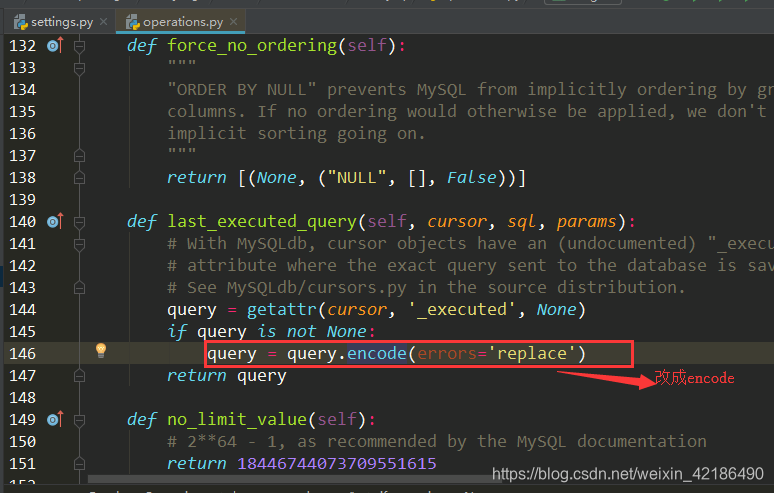Click docstring end fold marker line 137
The image size is (774, 493).
(79, 156)
